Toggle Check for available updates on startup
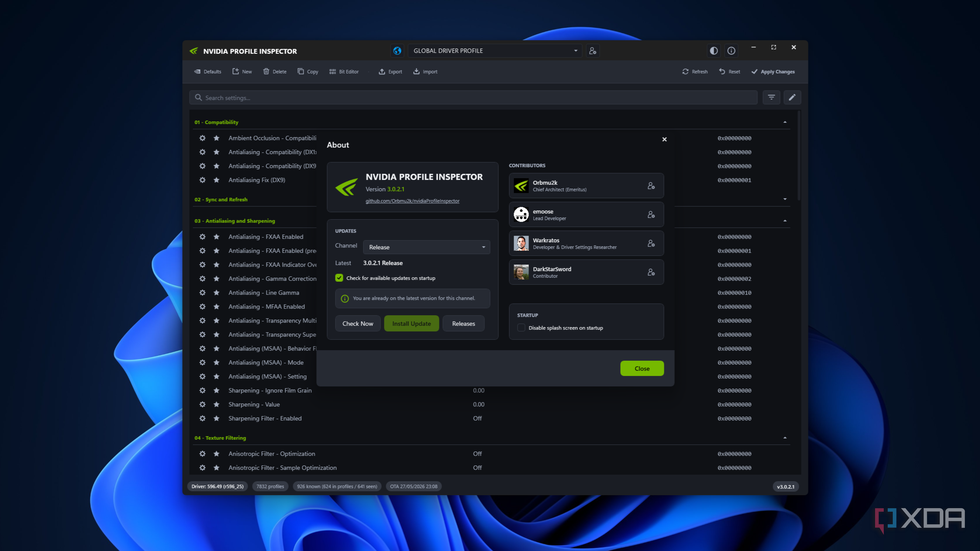This screenshot has width=980, height=551. click(339, 278)
